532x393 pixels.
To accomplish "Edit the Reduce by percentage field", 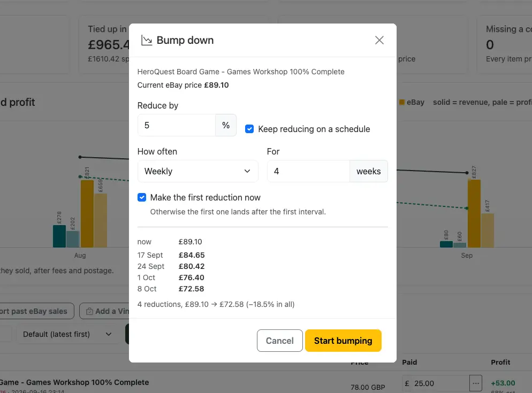I will click(177, 125).
